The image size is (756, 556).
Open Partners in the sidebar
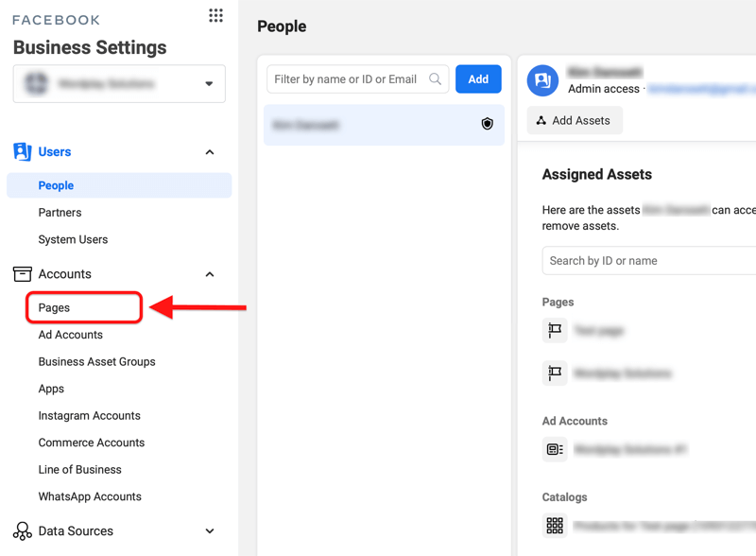click(60, 213)
